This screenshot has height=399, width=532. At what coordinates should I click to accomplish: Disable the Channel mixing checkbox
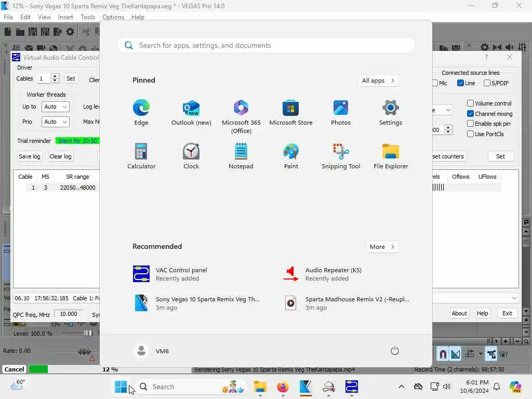tap(470, 114)
